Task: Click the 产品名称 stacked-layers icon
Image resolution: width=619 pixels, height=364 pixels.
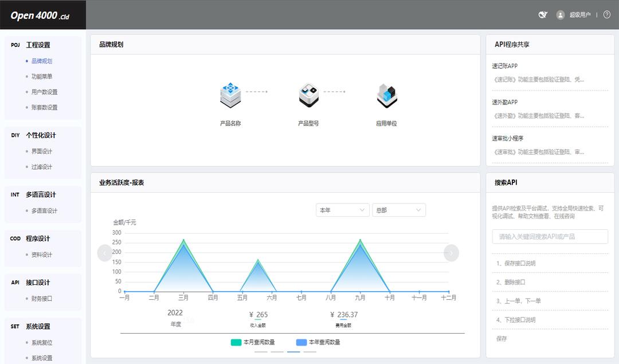Action: (x=230, y=95)
